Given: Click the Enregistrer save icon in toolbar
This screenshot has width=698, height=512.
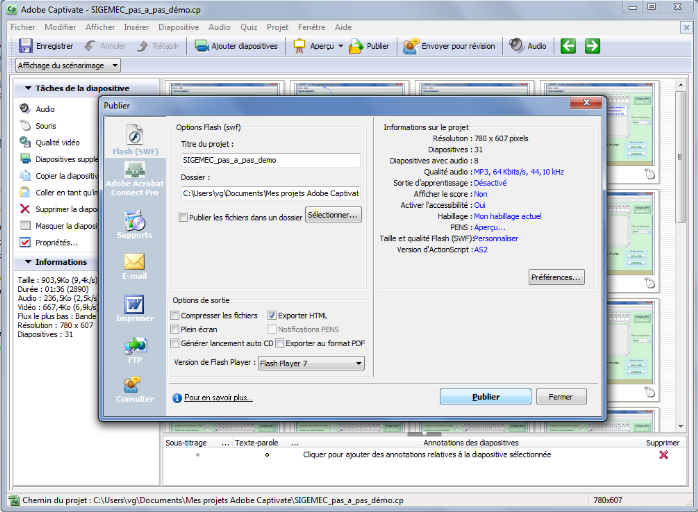Looking at the screenshot, I should pos(25,46).
